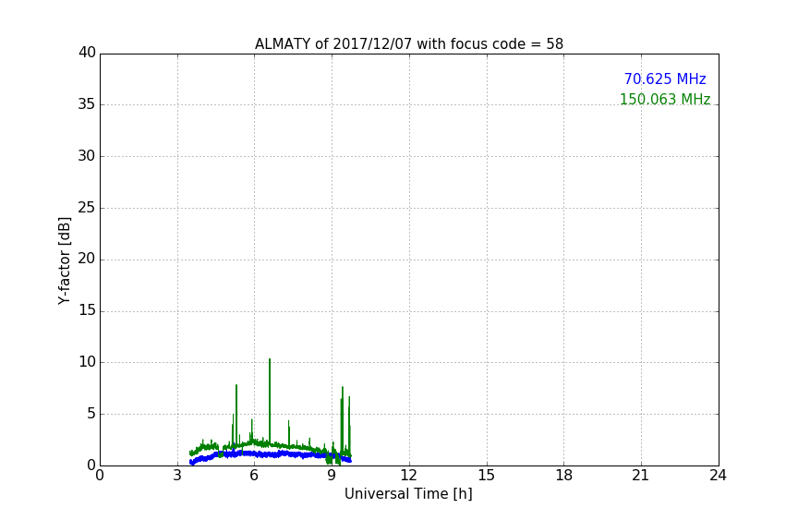Click the y-axis tick label '20'
This screenshot has width=798, height=532.
point(87,260)
